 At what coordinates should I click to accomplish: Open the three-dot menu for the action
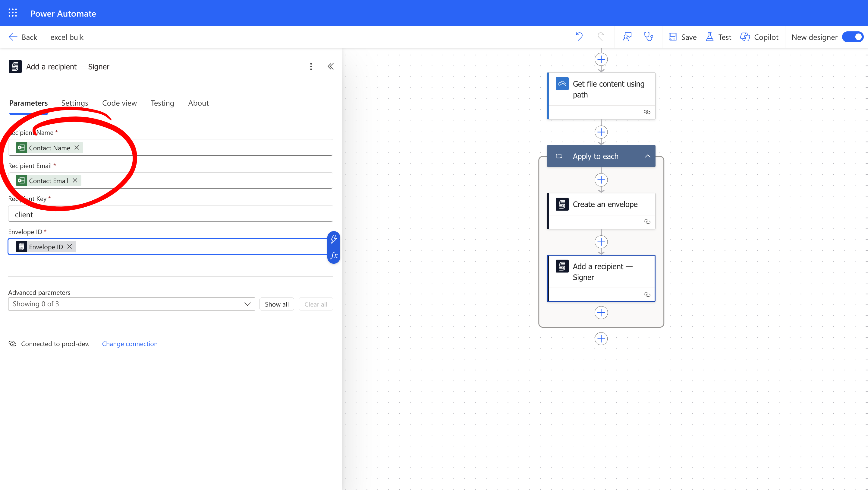click(311, 66)
